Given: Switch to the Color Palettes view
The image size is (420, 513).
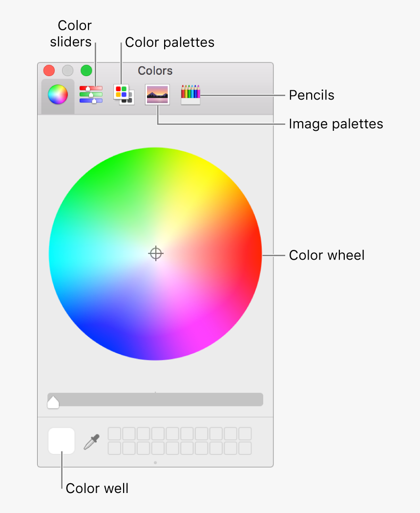Looking at the screenshot, I should tap(124, 94).
